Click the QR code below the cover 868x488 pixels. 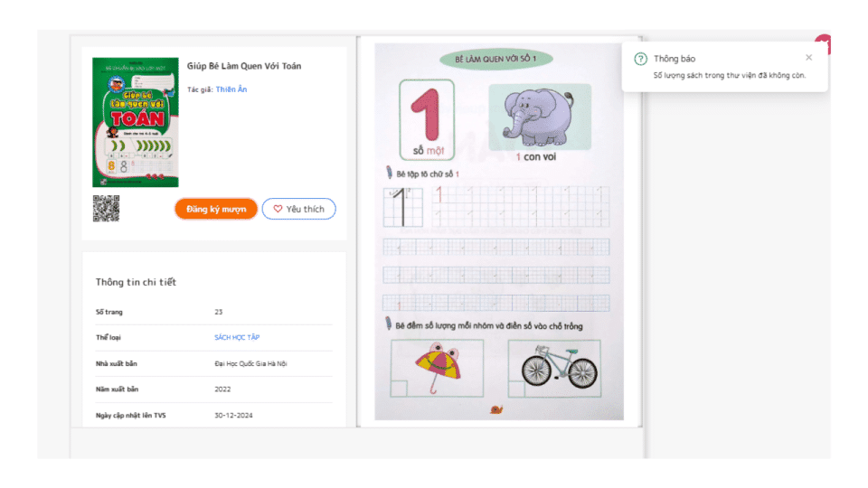[106, 208]
